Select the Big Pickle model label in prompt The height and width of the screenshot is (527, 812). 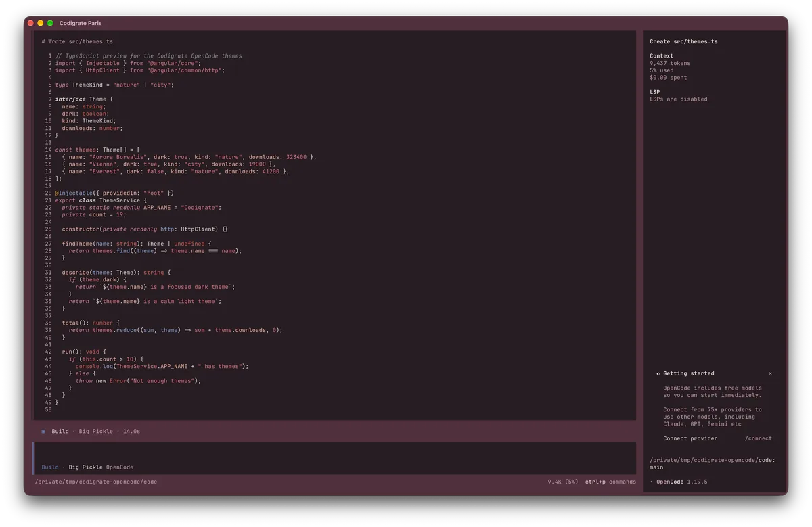pos(85,467)
